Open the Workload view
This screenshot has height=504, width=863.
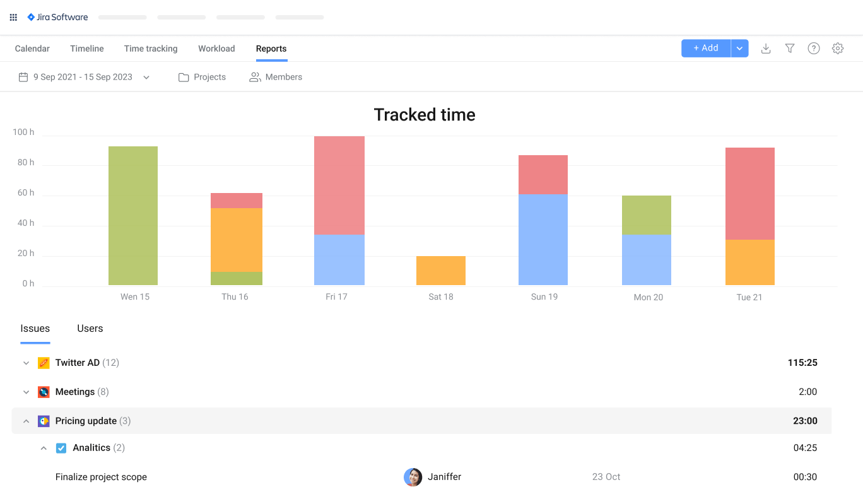click(x=216, y=49)
